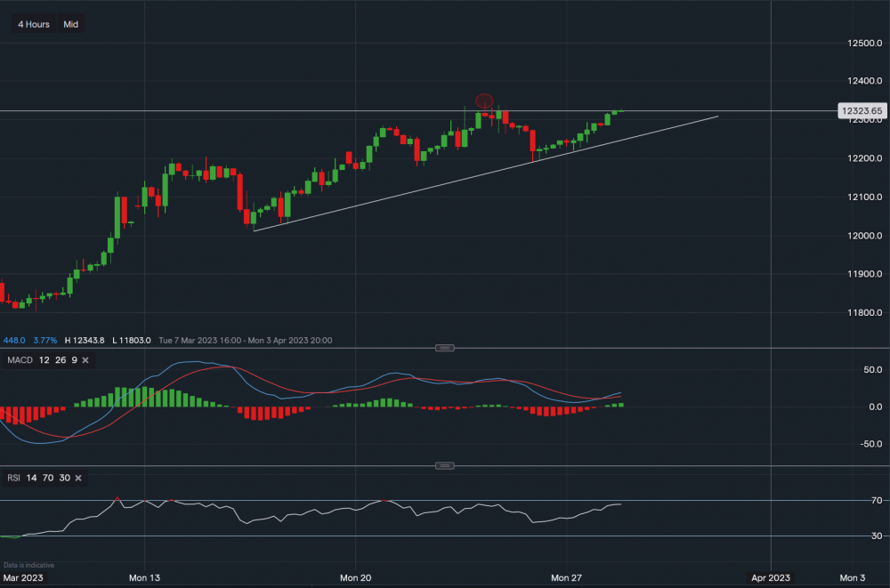890x588 pixels.
Task: Remove the MACD indicator using its × icon
Action: [85, 360]
